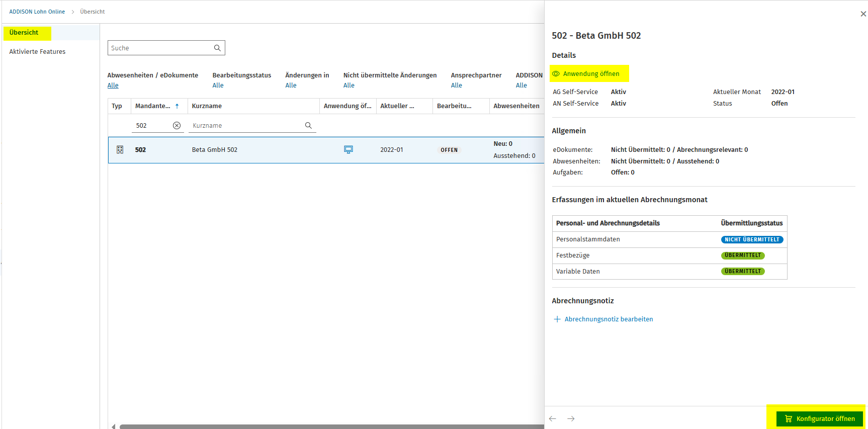Image resolution: width=868 pixels, height=429 pixels.
Task: Click the 2022-01 cell in the table row
Action: (x=392, y=150)
